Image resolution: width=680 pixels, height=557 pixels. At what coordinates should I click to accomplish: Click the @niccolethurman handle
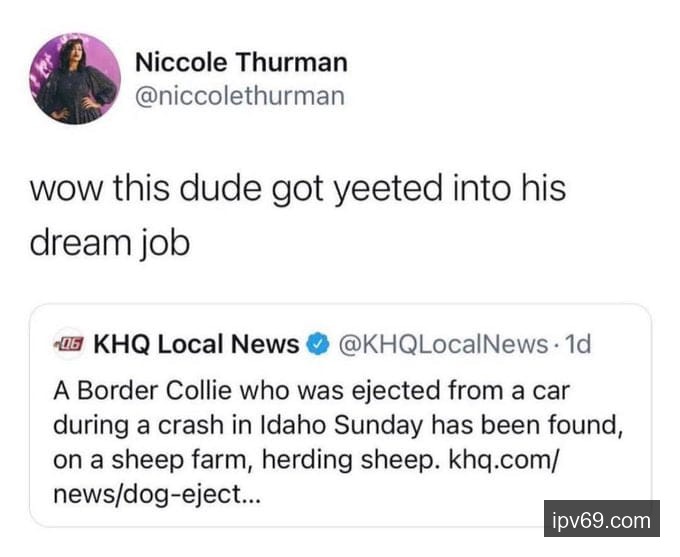coord(239,96)
